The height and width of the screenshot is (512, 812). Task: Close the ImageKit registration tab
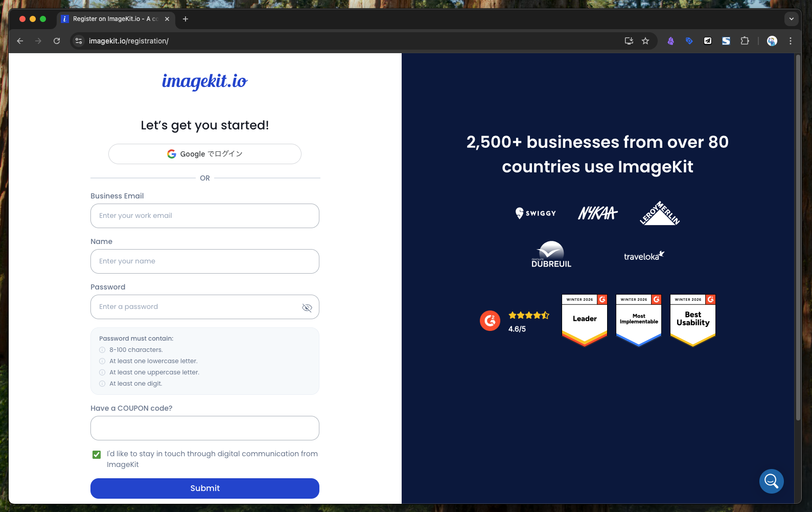(x=167, y=19)
